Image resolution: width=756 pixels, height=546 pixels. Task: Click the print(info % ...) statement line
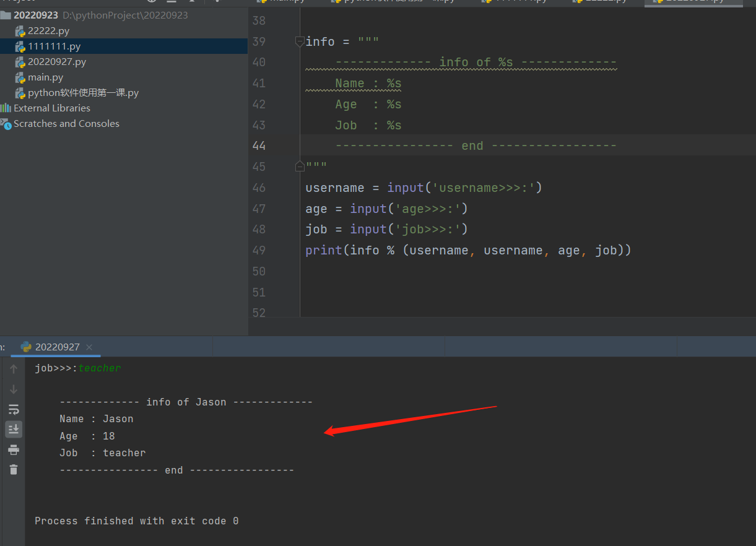(468, 250)
